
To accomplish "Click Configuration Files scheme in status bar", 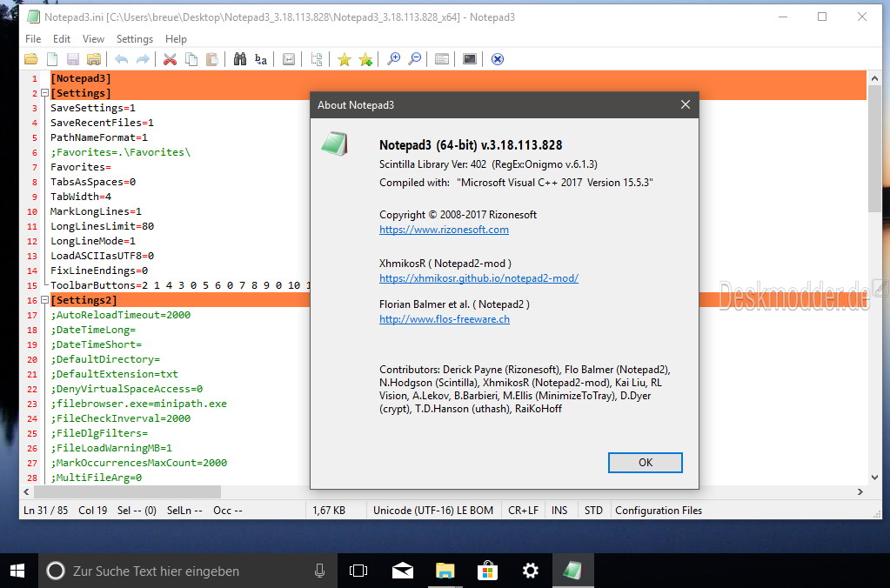I will tap(659, 511).
